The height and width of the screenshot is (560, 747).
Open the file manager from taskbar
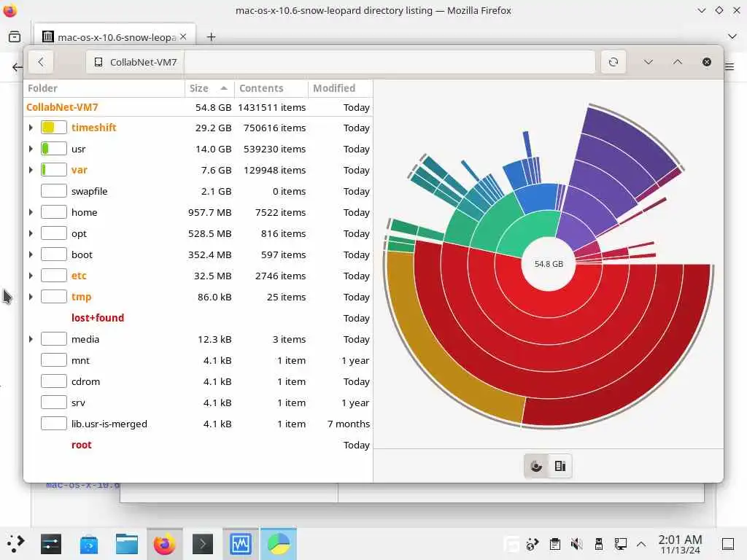click(x=127, y=544)
